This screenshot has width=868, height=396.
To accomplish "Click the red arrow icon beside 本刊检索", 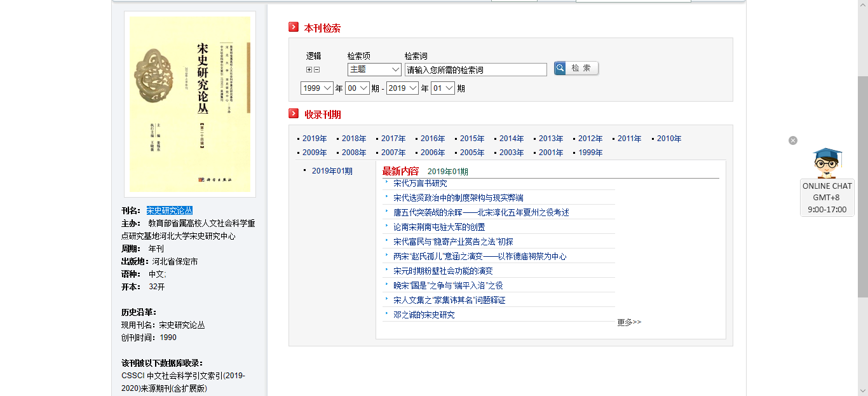I will [294, 27].
